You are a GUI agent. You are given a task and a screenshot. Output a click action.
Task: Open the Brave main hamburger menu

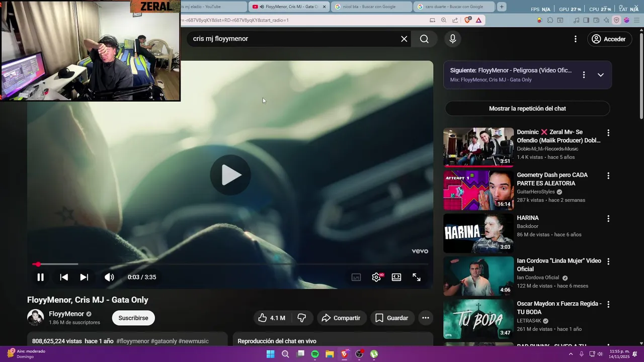click(x=636, y=20)
